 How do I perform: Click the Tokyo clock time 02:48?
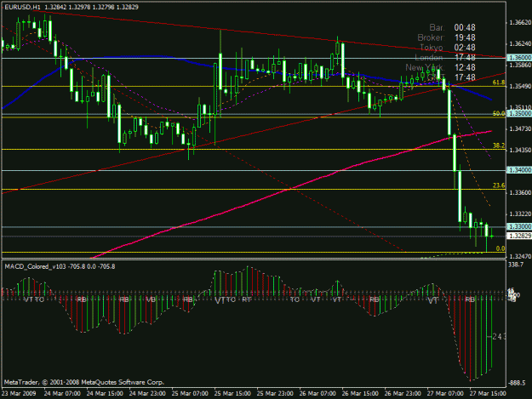(x=465, y=48)
